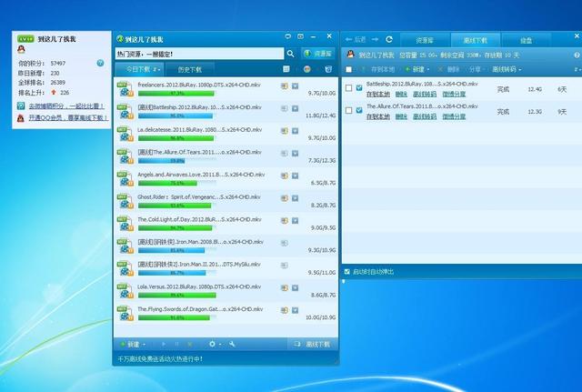
Task: Click the delete X button in bottom toolbar
Action: 190,345
